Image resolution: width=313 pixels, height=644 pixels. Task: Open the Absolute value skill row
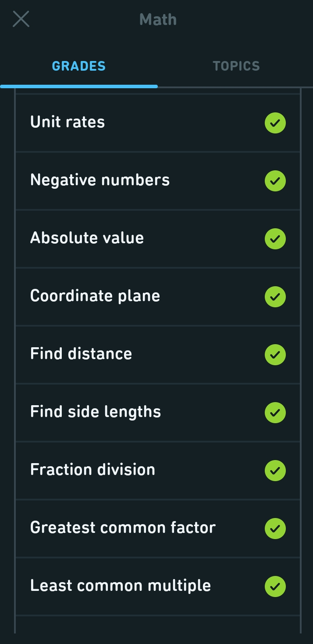tap(132, 238)
